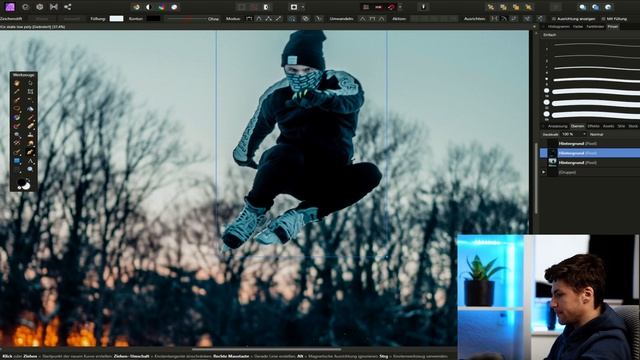This screenshot has height=360, width=640.
Task: Select the Move tool in Werkzeuge
Action: click(30, 83)
